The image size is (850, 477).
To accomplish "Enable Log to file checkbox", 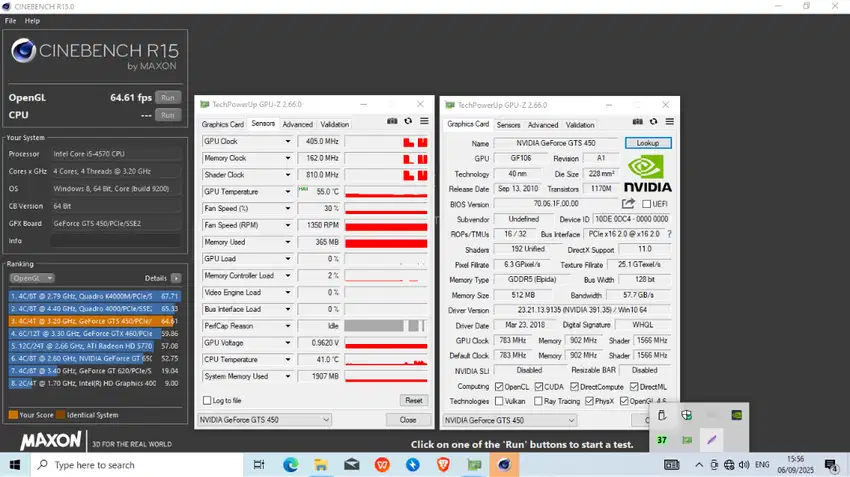I will (207, 401).
